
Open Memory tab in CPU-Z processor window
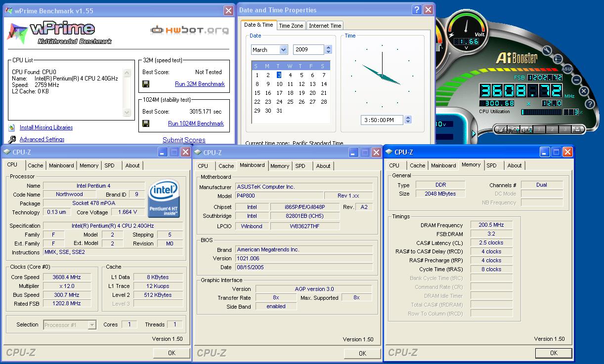coord(89,165)
